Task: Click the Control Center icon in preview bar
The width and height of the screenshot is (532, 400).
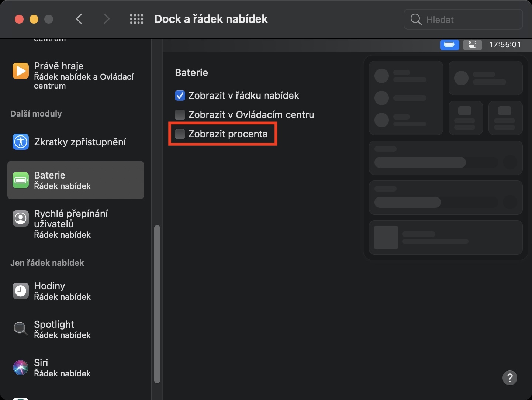Action: tap(473, 45)
